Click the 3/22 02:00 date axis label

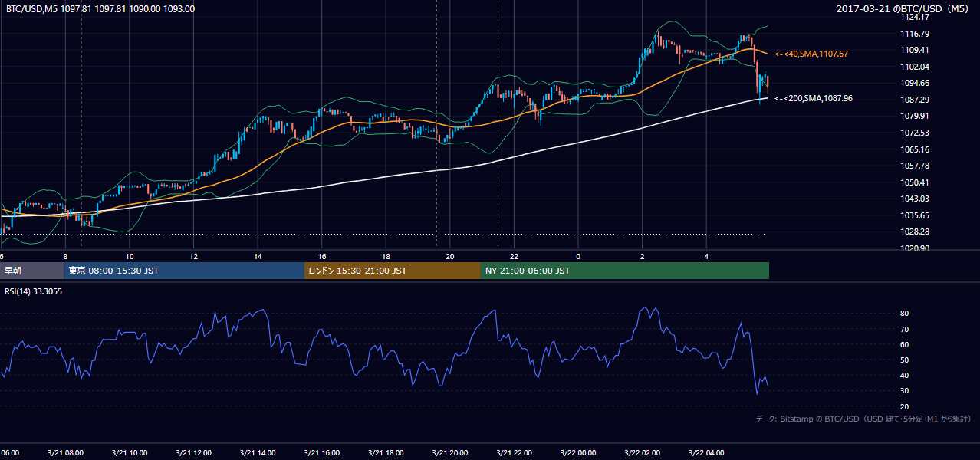click(x=642, y=453)
